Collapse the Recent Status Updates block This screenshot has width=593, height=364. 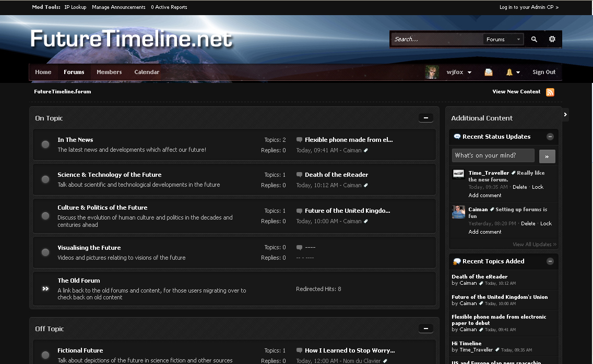click(x=550, y=137)
